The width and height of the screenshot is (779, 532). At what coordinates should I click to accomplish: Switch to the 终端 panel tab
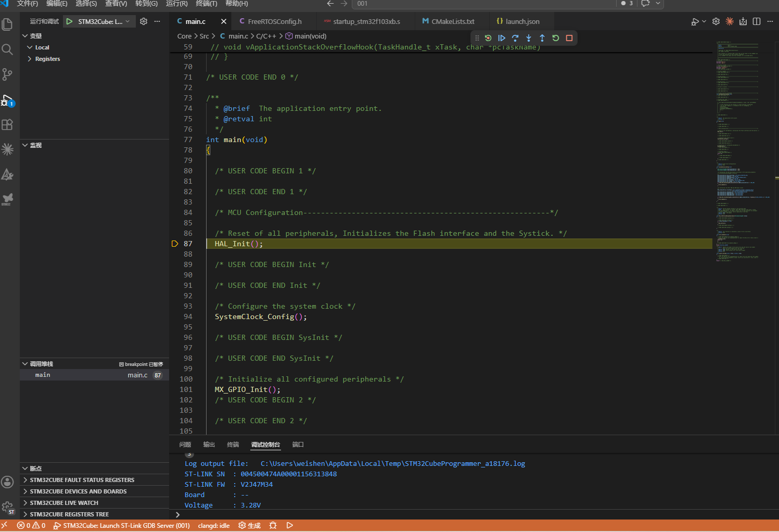coord(233,445)
